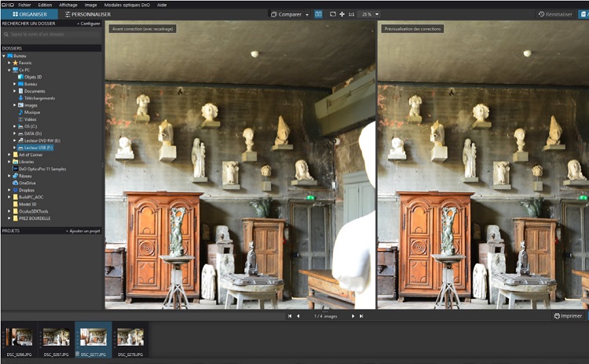
Task: Click the Imprimer button
Action: tap(568, 315)
